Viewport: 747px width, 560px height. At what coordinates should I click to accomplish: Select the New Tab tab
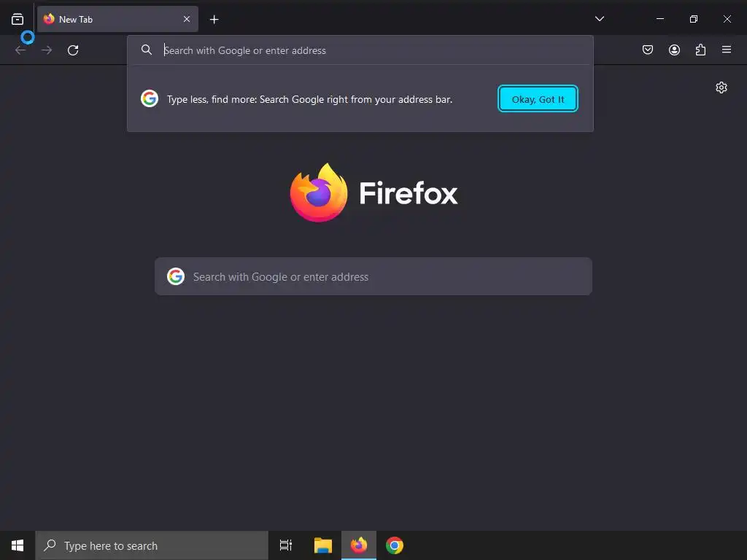click(x=117, y=19)
